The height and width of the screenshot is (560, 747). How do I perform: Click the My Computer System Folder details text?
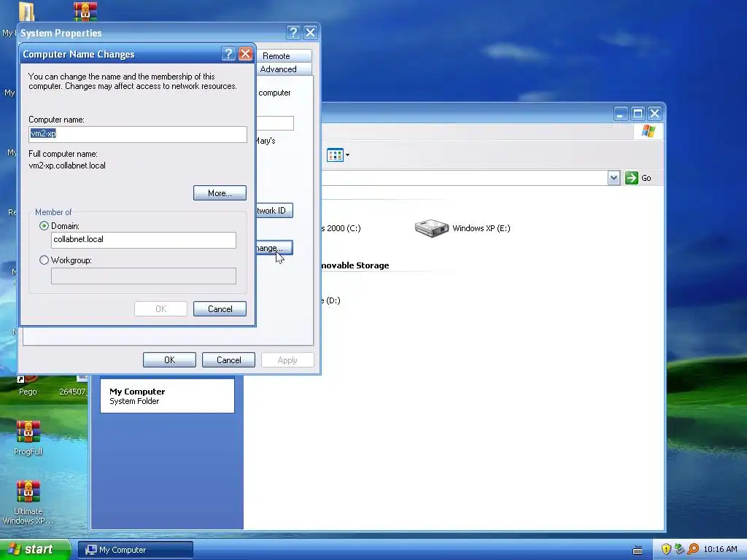137,396
